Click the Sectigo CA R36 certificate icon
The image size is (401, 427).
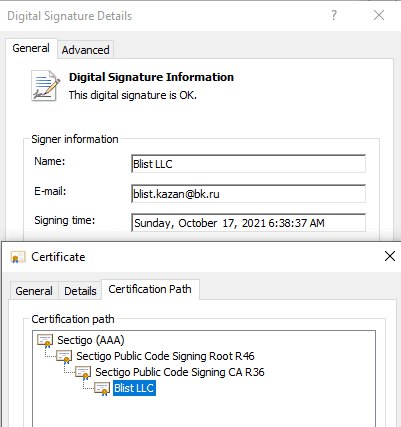click(83, 372)
